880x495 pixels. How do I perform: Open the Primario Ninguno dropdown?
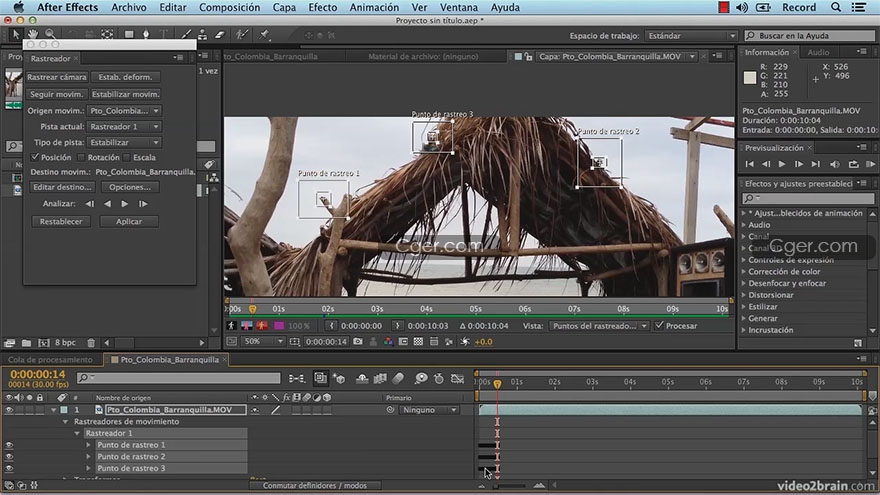click(x=429, y=410)
